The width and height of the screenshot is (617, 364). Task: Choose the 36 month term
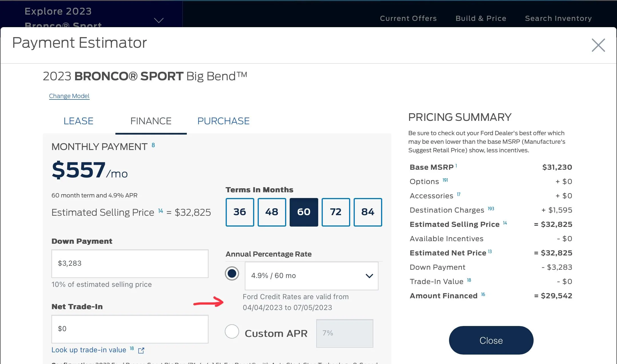[240, 212]
